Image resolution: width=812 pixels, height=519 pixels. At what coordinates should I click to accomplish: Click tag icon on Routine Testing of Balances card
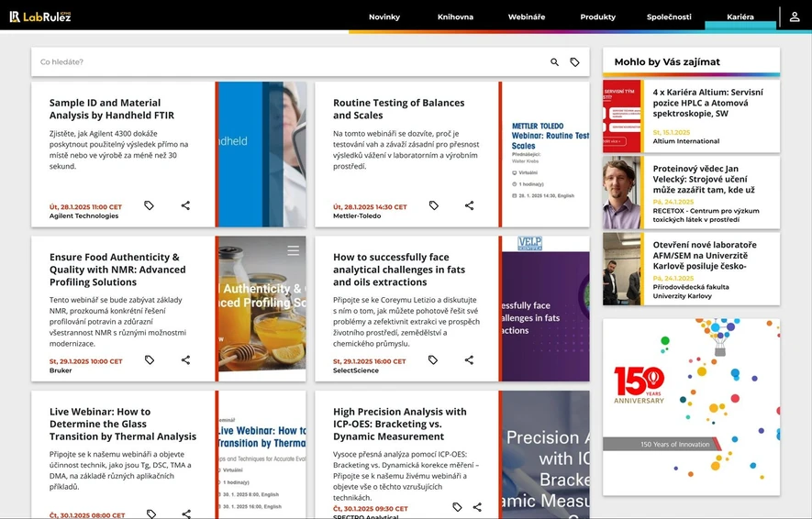(433, 205)
